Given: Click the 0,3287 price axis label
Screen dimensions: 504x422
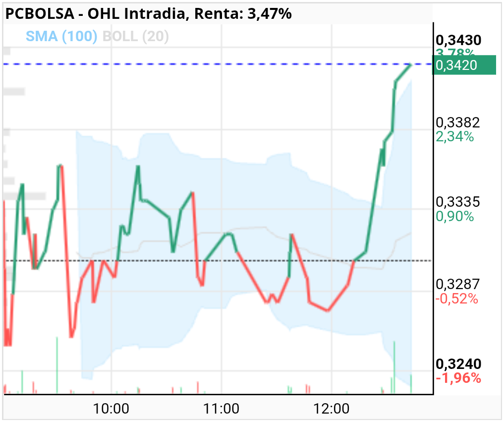Looking at the screenshot, I should [458, 285].
